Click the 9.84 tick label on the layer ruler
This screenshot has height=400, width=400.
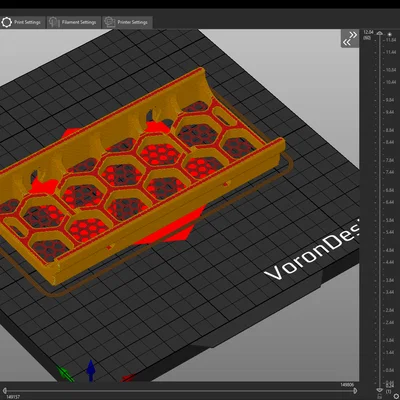coord(390,100)
